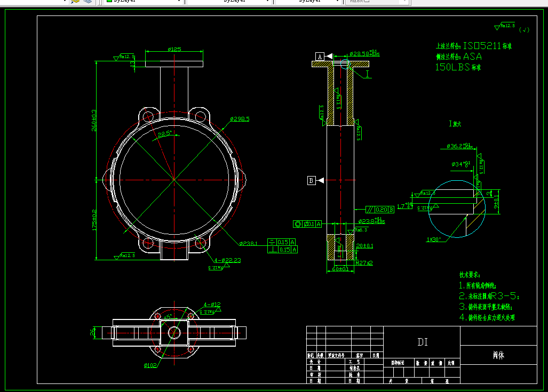Screen dimensions: 548x392
Task: Select the 45° angle in bottom view
Action: click(x=168, y=317)
